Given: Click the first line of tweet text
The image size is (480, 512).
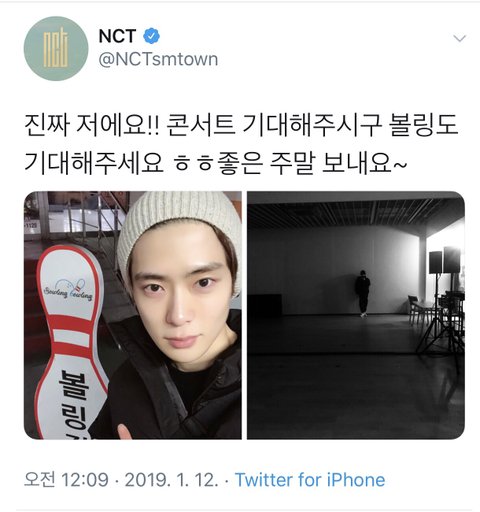Looking at the screenshot, I should (x=241, y=126).
